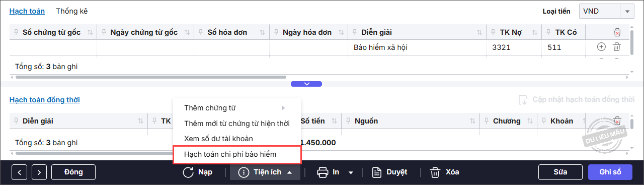Sort by Ngày hóa đơn column

coord(341,32)
